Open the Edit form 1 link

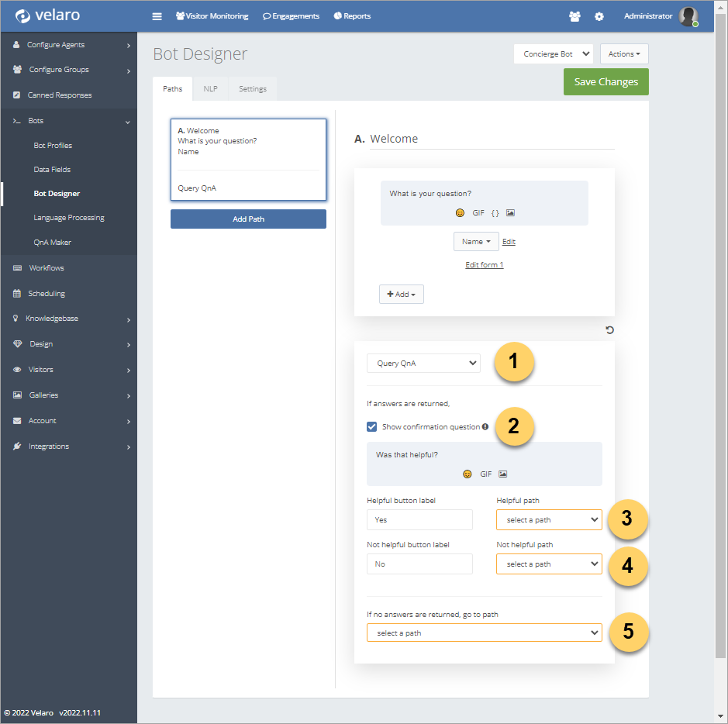tap(484, 265)
